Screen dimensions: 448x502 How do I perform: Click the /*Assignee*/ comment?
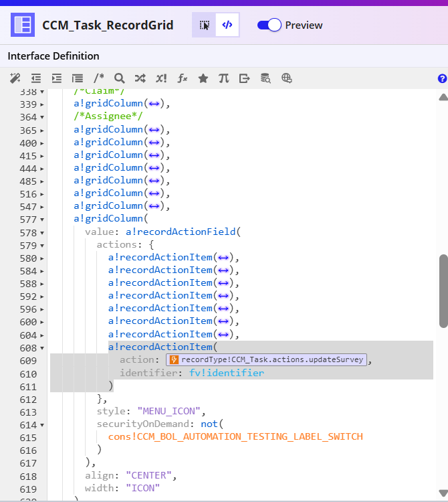(108, 116)
